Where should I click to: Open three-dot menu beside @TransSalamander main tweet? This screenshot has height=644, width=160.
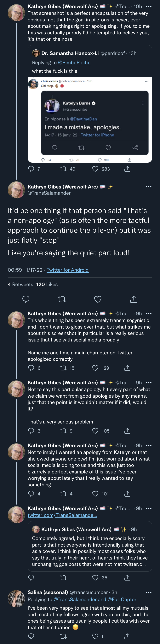149,187
